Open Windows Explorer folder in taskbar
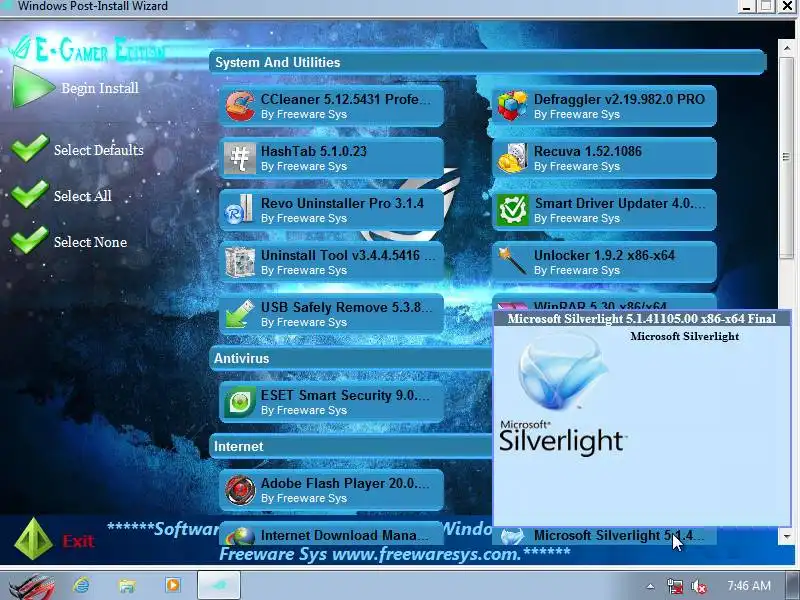Image resolution: width=800 pixels, height=600 pixels. pos(127,585)
